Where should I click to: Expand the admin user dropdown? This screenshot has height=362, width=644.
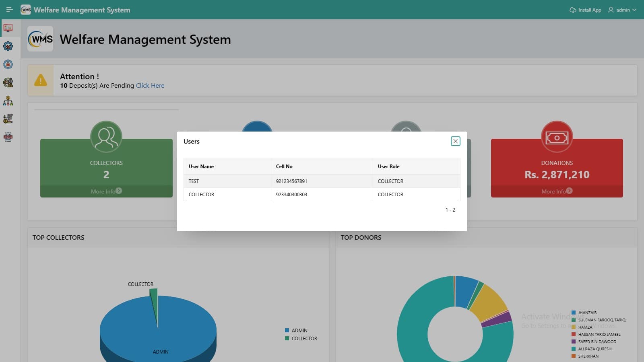click(622, 10)
